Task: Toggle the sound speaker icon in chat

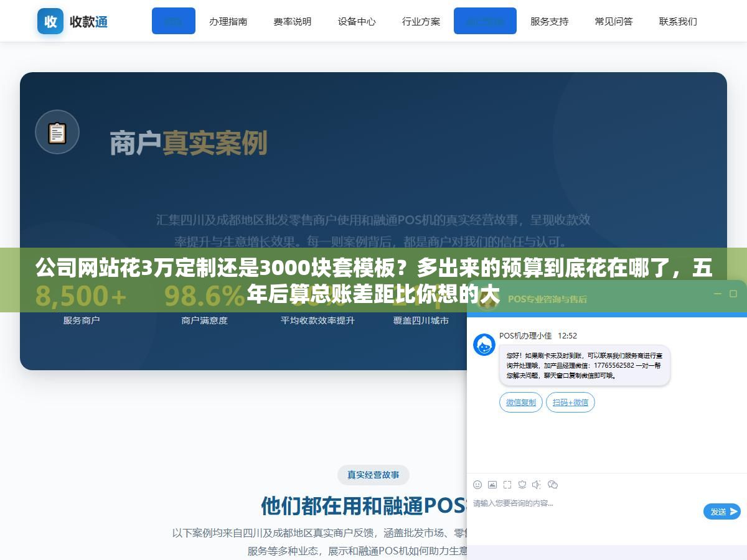Action: pyautogui.click(x=537, y=485)
